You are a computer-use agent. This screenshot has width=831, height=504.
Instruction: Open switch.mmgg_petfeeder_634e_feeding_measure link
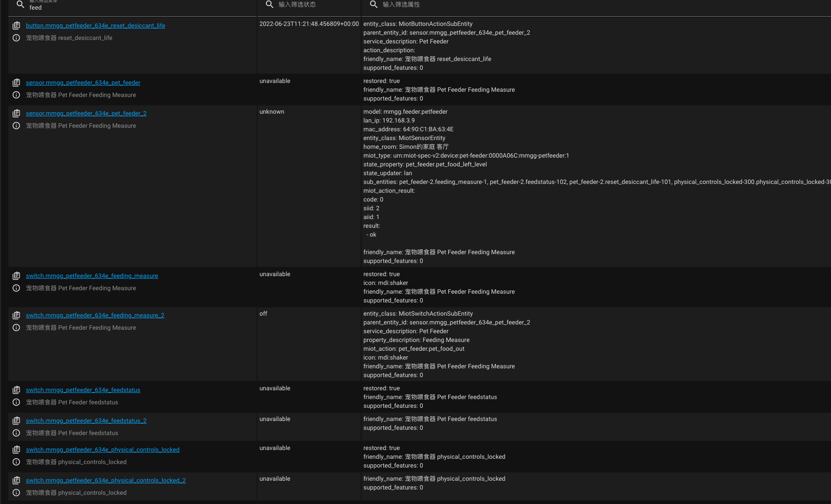pyautogui.click(x=92, y=276)
